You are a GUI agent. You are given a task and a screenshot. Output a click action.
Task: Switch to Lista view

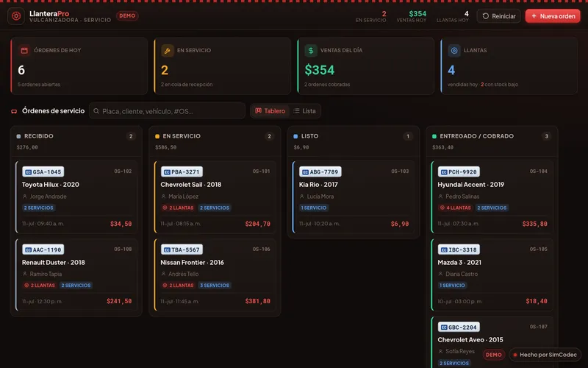tap(304, 111)
